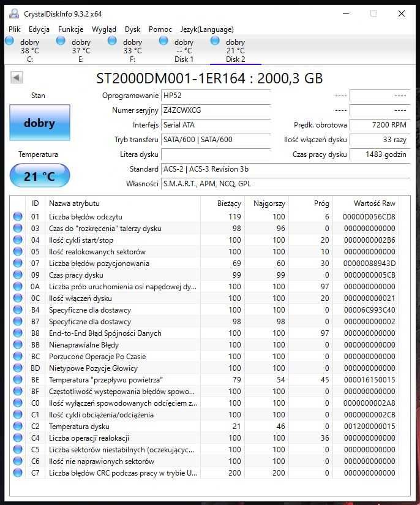Image resolution: width=420 pixels, height=505 pixels.
Task: Click the CrystalDiskInfo app icon in title bar
Action: click(x=14, y=14)
